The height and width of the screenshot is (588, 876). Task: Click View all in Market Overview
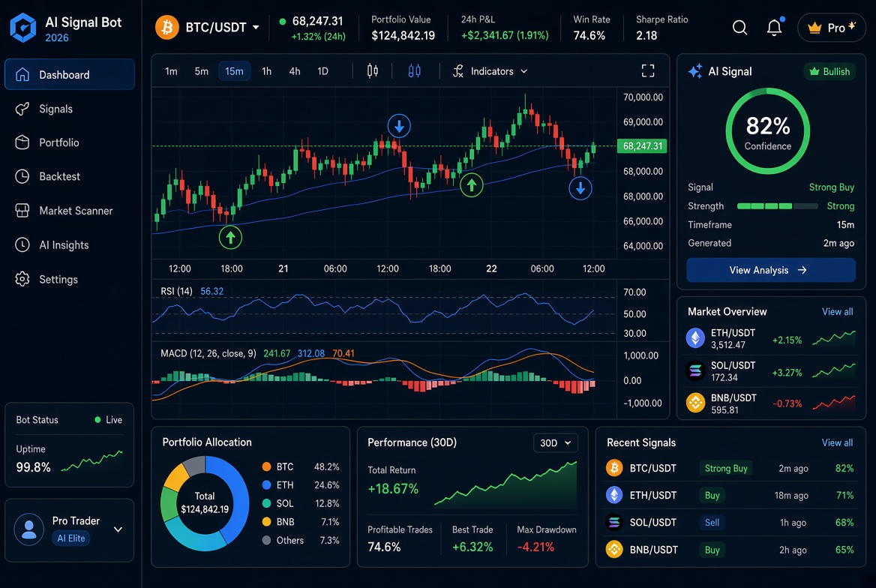click(x=838, y=311)
